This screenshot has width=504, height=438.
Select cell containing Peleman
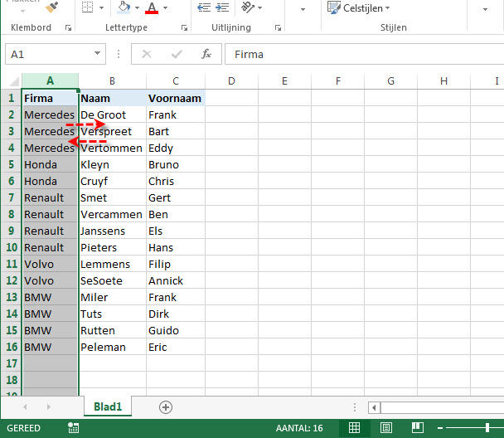tap(113, 347)
